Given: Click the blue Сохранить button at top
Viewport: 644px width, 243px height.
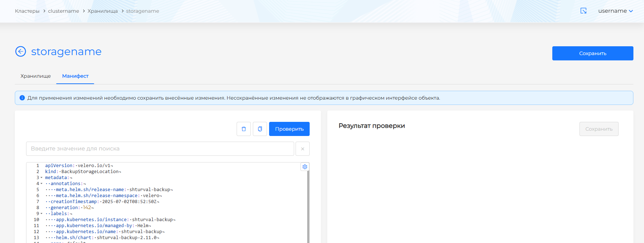Looking at the screenshot, I should (593, 53).
